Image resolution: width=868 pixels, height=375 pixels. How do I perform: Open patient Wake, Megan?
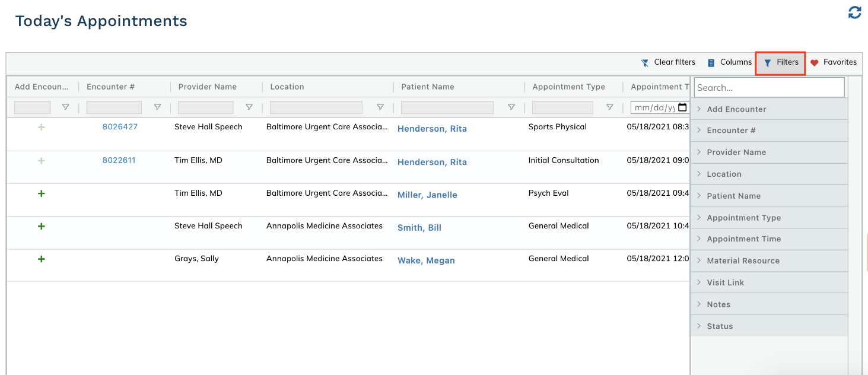(426, 260)
